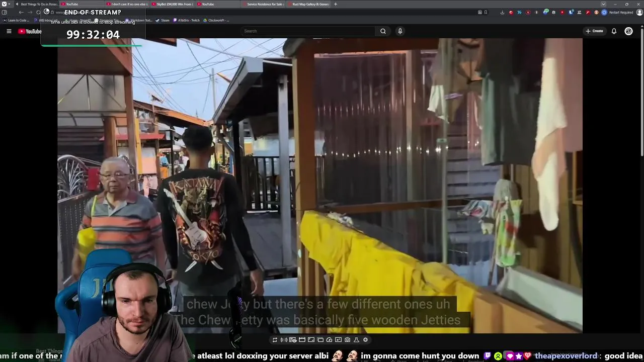Open the 'Learn to Code' bookmark
The height and width of the screenshot is (362, 644).
(x=17, y=21)
